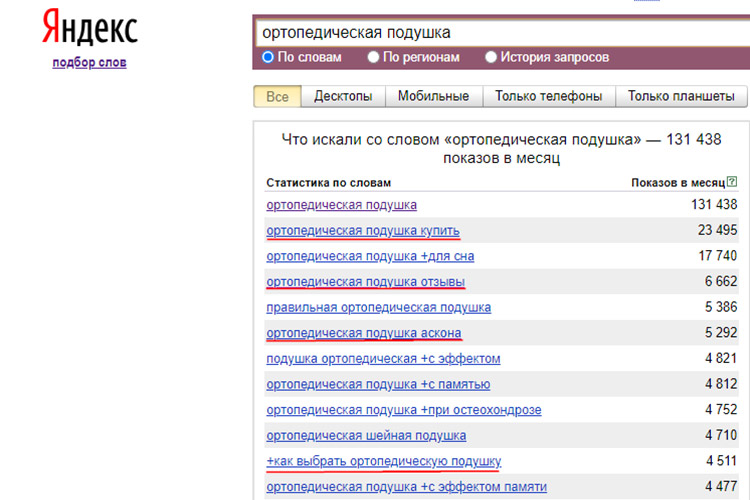Click the Яндекс logo

tap(90, 27)
